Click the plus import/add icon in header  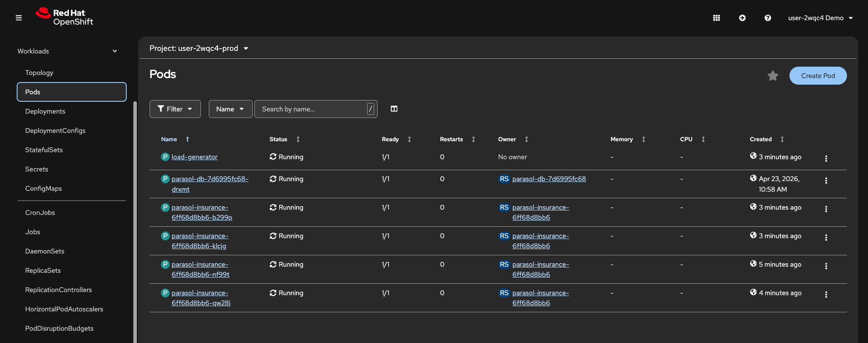[x=742, y=18]
